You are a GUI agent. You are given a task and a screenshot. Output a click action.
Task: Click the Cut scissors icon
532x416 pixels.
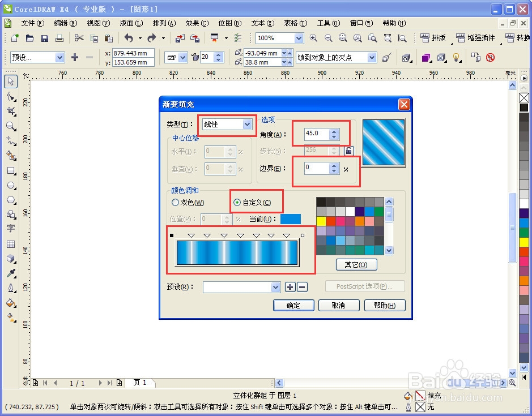(79, 38)
